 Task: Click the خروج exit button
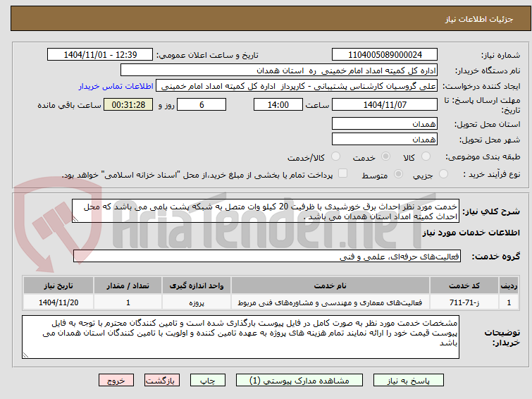click(116, 381)
